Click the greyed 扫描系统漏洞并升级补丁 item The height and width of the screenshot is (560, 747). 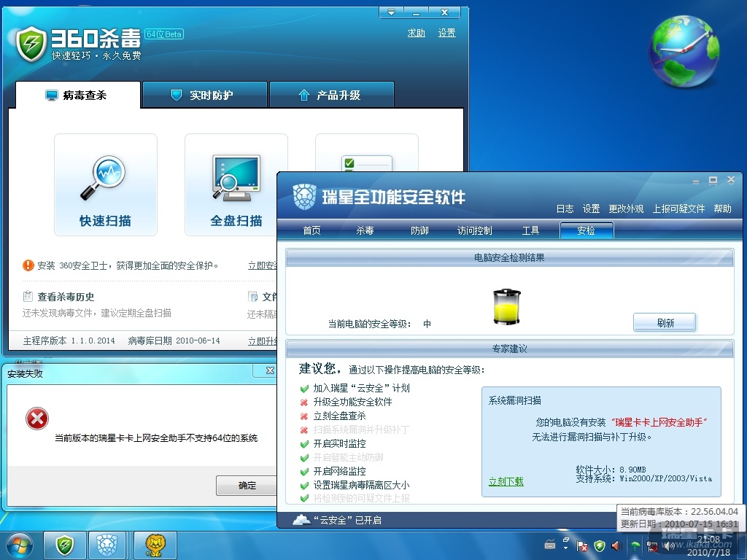pyautogui.click(x=361, y=430)
